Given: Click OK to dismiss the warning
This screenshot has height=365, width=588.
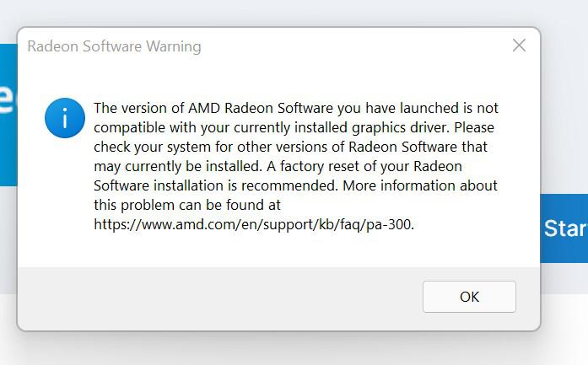Looking at the screenshot, I should point(469,296).
